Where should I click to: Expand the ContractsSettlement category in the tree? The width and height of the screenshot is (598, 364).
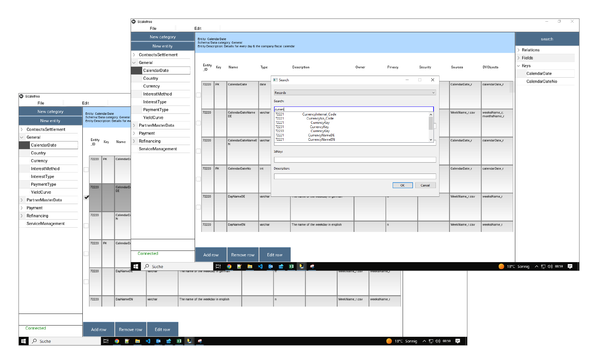134,55
